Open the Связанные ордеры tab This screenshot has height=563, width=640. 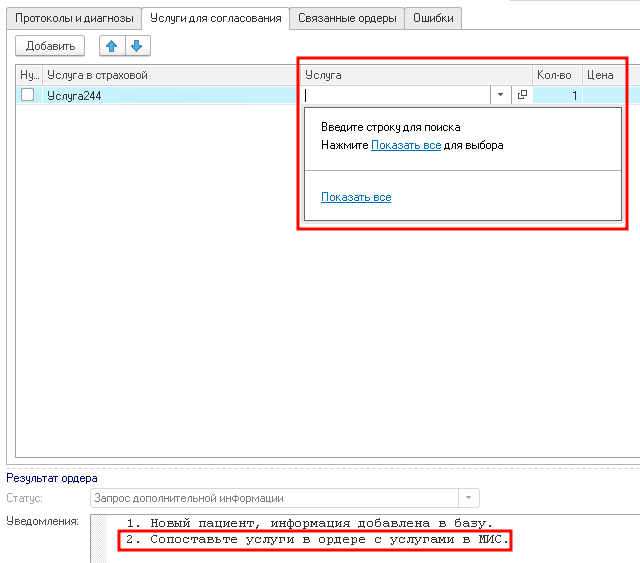[x=348, y=18]
